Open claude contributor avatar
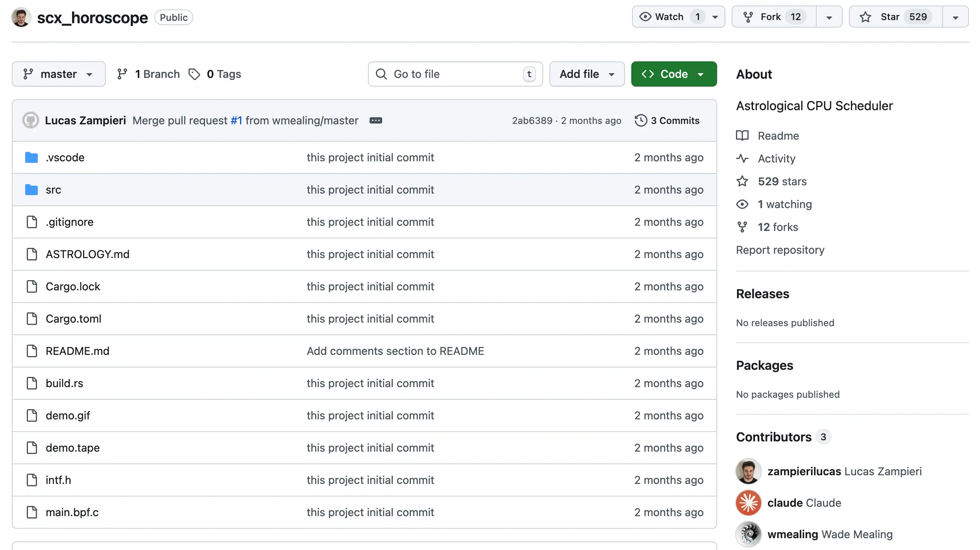This screenshot has width=980, height=550. [748, 503]
